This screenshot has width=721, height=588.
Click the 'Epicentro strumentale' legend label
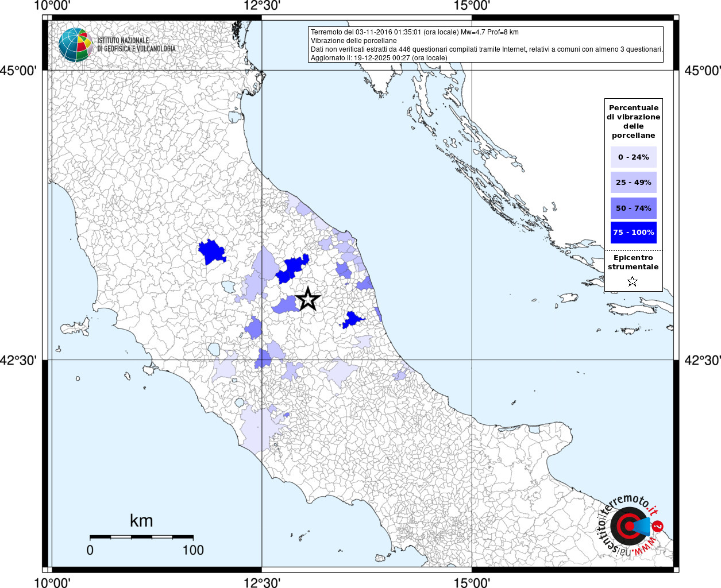[x=633, y=262]
